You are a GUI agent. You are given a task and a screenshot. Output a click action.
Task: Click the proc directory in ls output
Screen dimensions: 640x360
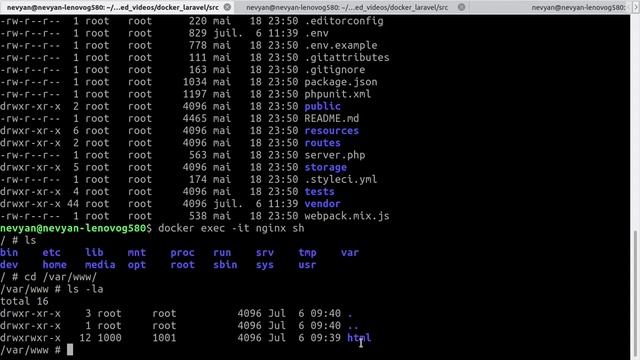(x=182, y=252)
